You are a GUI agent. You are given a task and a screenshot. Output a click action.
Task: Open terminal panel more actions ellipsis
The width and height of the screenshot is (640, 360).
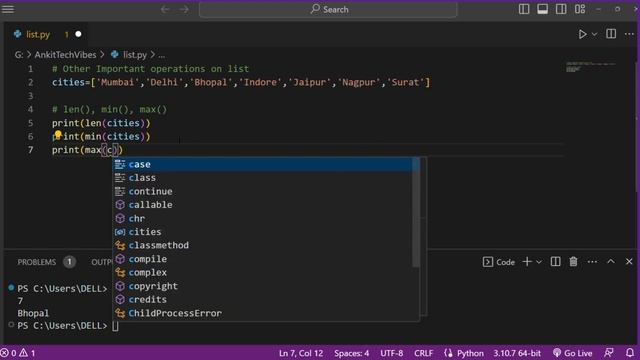click(x=592, y=262)
